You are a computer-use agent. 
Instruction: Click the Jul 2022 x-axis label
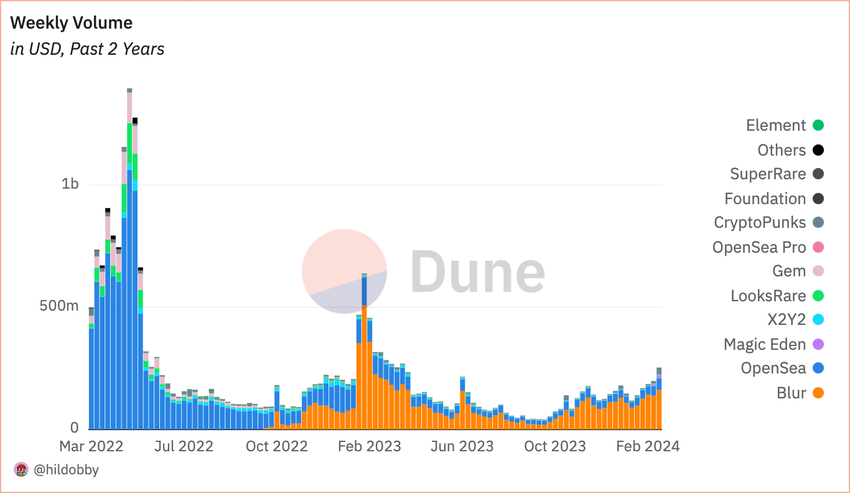pos(184,446)
